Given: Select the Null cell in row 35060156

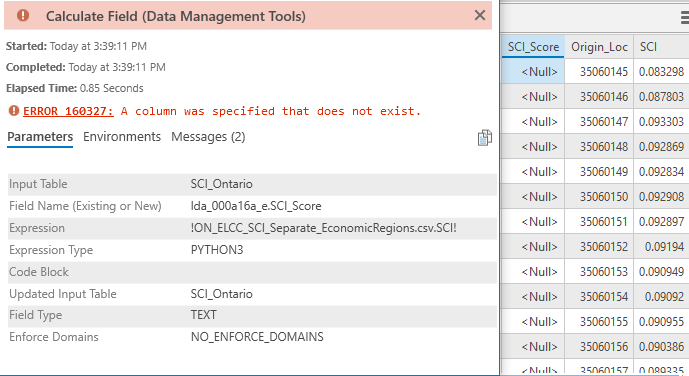Looking at the screenshot, I should [533, 347].
